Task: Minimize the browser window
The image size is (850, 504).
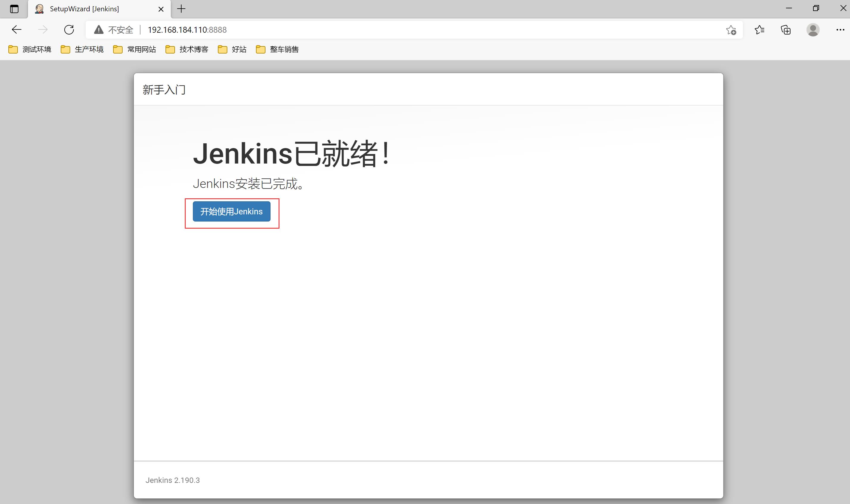Action: [789, 8]
